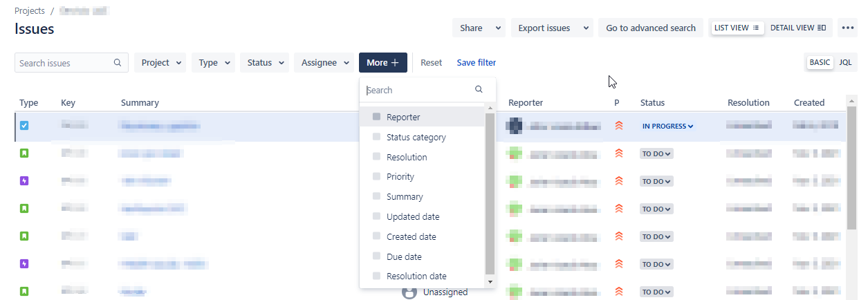Check the Summary filter option
Image resolution: width=868 pixels, height=300 pixels.
(376, 196)
